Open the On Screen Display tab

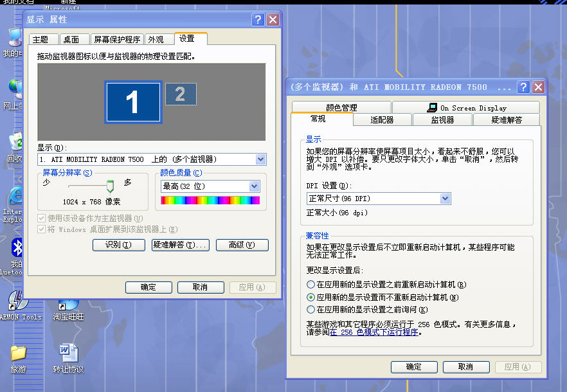click(465, 107)
